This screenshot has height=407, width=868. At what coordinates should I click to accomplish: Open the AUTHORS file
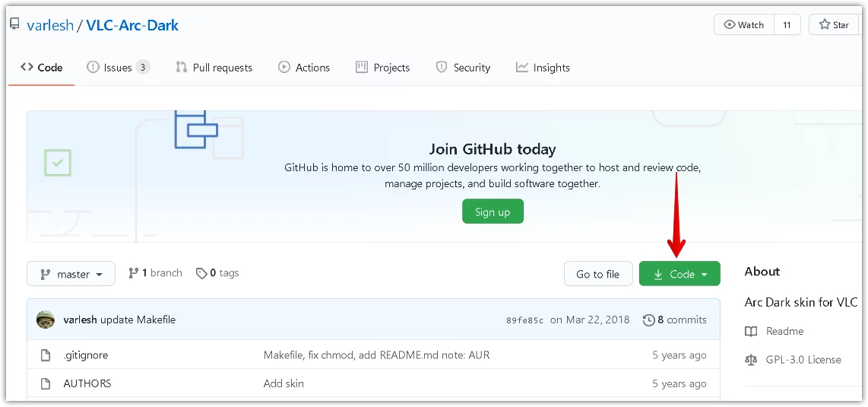tap(87, 383)
